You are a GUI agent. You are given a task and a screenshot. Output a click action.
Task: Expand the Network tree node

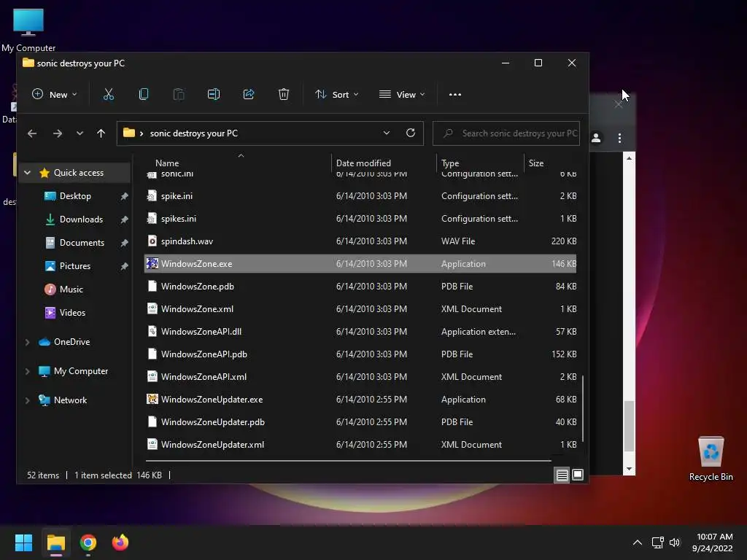[28, 400]
